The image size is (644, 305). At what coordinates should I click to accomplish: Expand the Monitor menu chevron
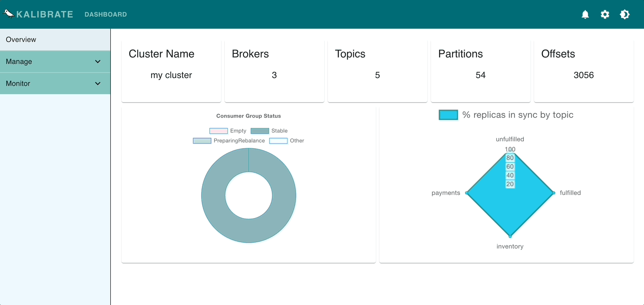point(98,83)
